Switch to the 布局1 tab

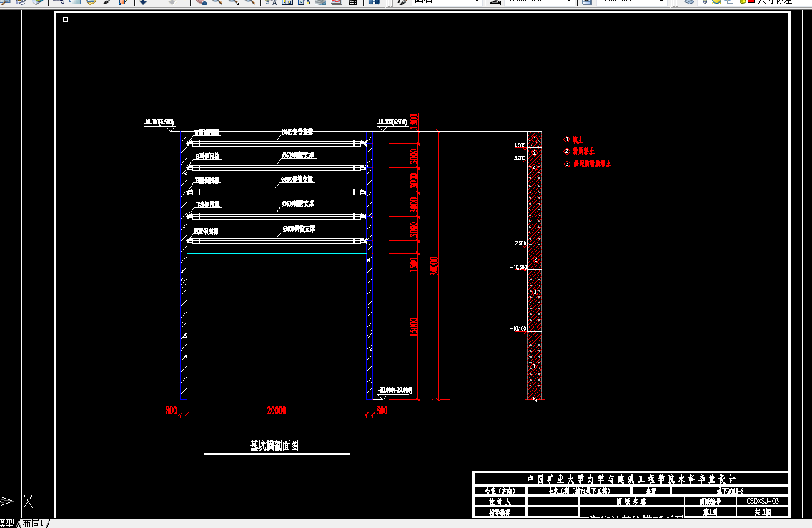pos(34,523)
